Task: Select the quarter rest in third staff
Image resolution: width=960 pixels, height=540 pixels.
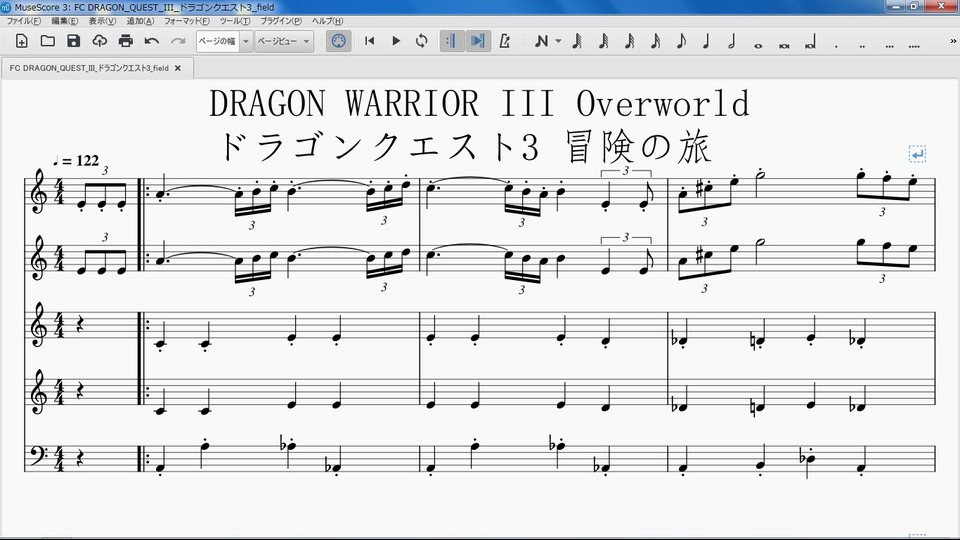Action: pos(80,326)
